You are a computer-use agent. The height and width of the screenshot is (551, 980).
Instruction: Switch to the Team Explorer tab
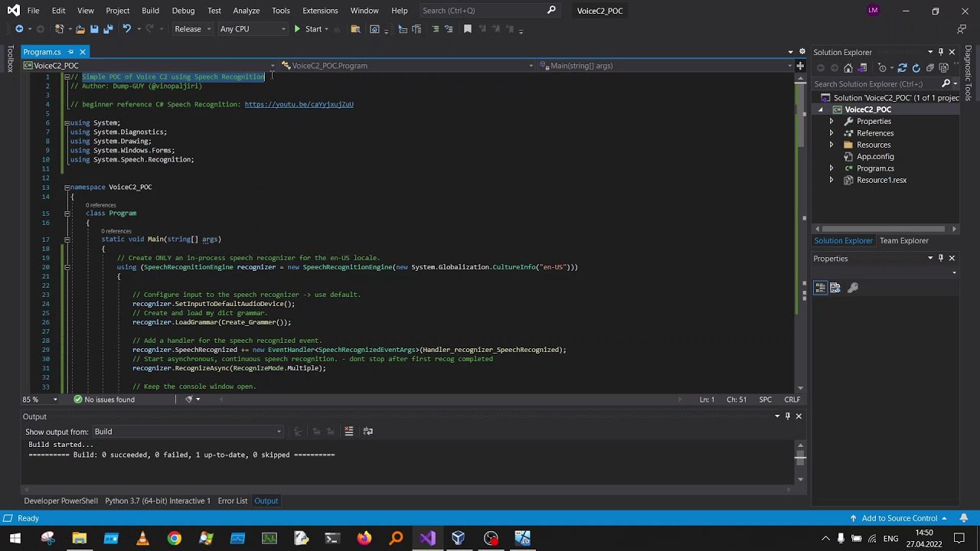903,241
